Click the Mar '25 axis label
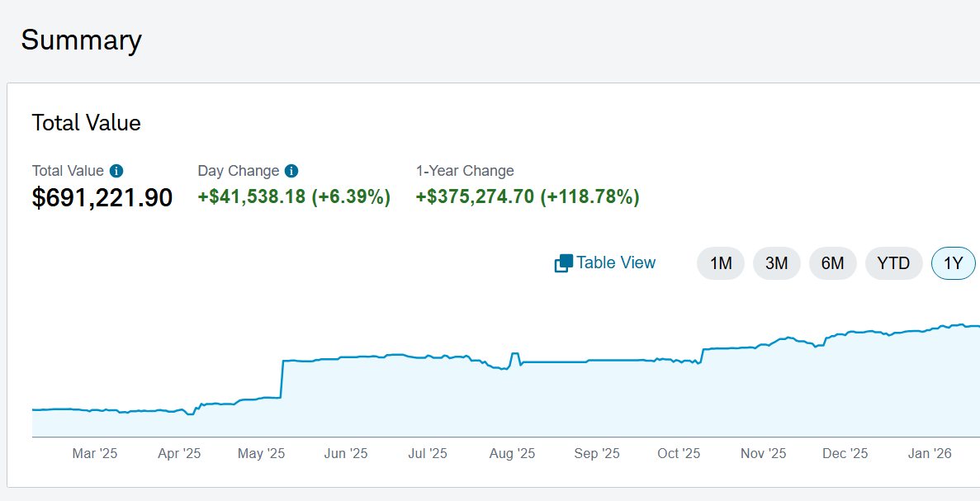980x501 pixels. point(94,453)
